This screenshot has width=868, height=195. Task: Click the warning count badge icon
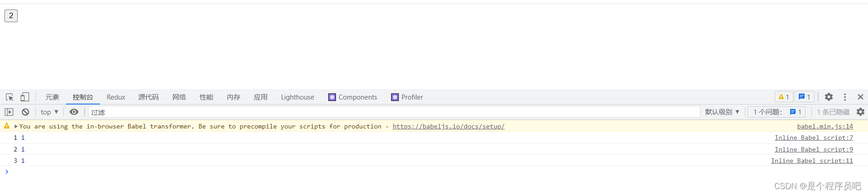[784, 97]
